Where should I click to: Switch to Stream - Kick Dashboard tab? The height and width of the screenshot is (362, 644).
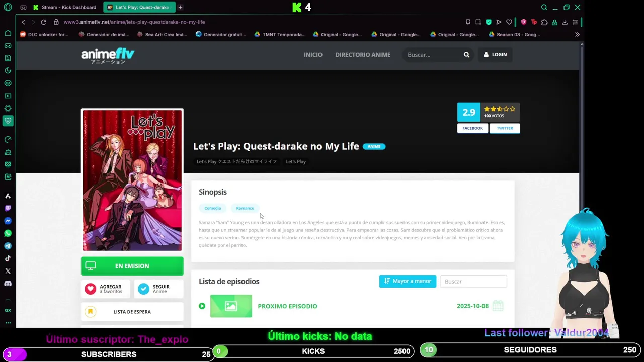(65, 7)
